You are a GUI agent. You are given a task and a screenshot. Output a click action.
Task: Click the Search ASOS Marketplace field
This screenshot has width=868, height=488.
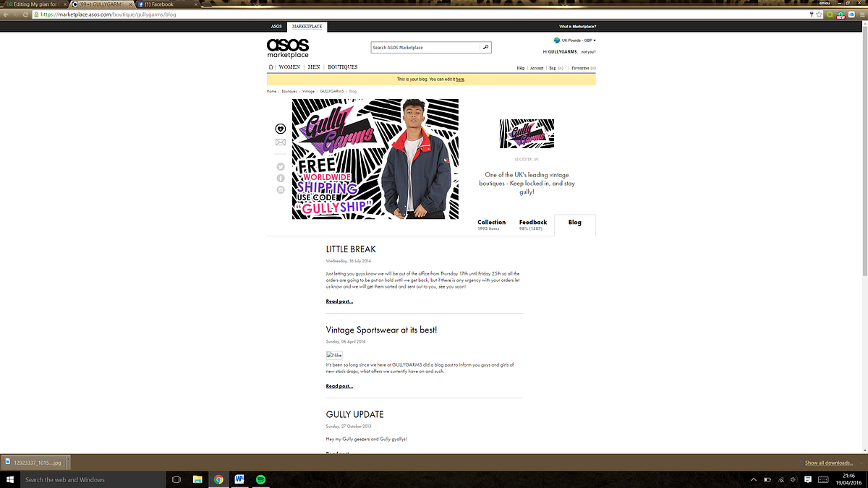[x=425, y=48]
